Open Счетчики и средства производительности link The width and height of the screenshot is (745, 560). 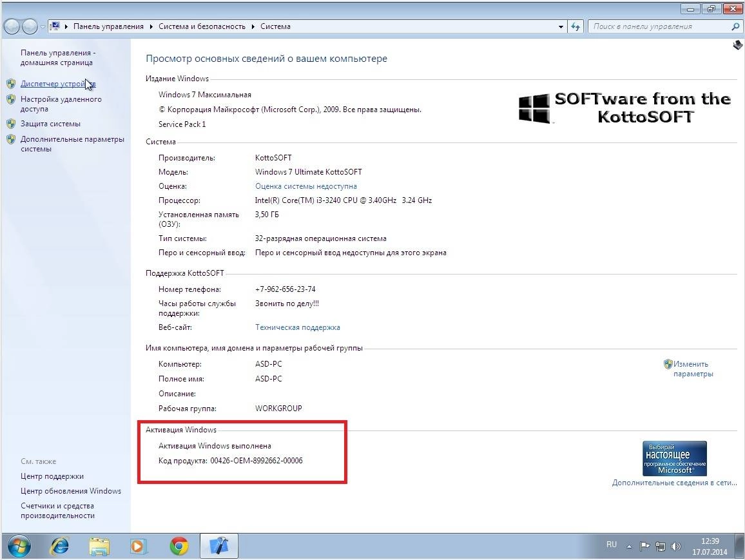click(57, 510)
